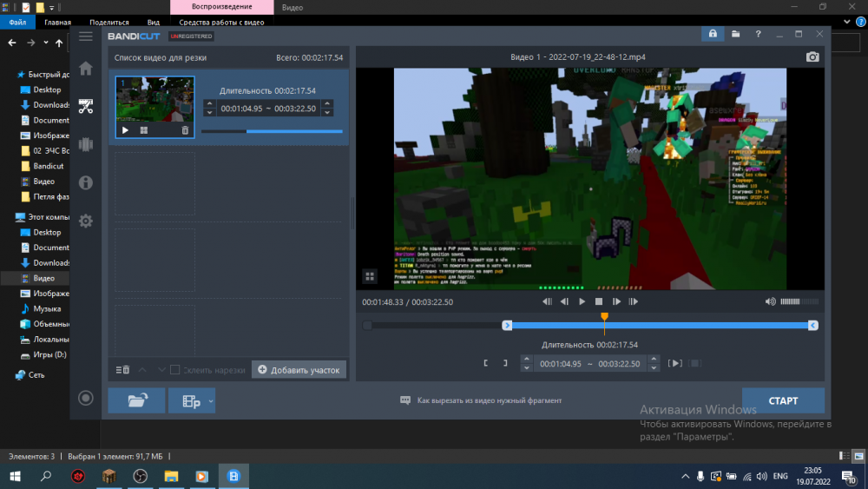
Task: Open Поделиться tab in Explorer
Action: click(109, 23)
